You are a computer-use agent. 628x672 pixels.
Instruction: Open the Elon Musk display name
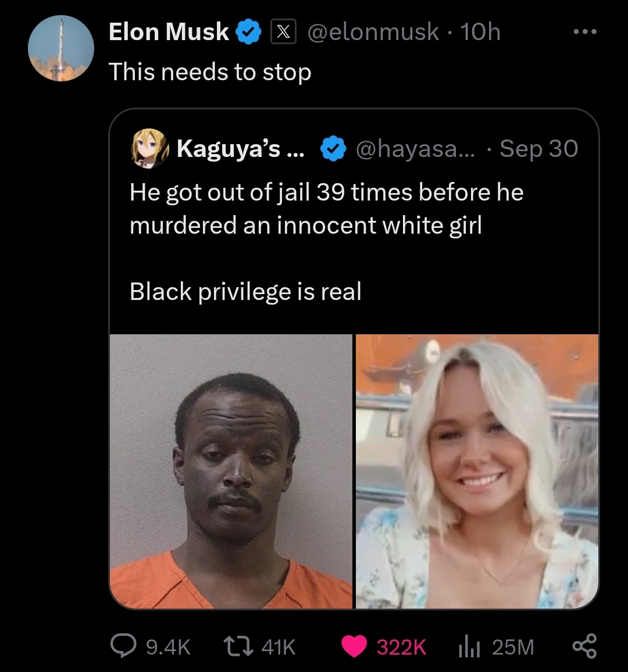[x=169, y=32]
